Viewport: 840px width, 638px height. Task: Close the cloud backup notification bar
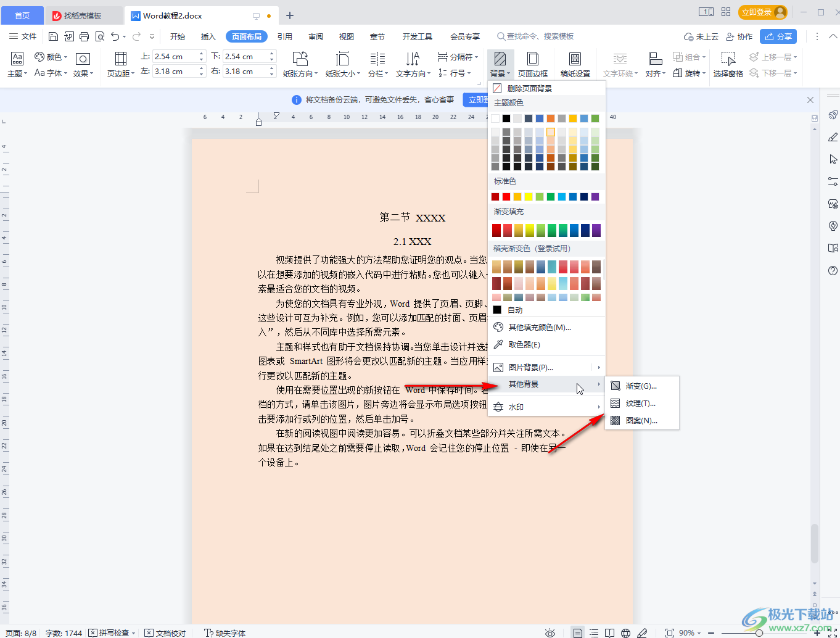pos(810,99)
